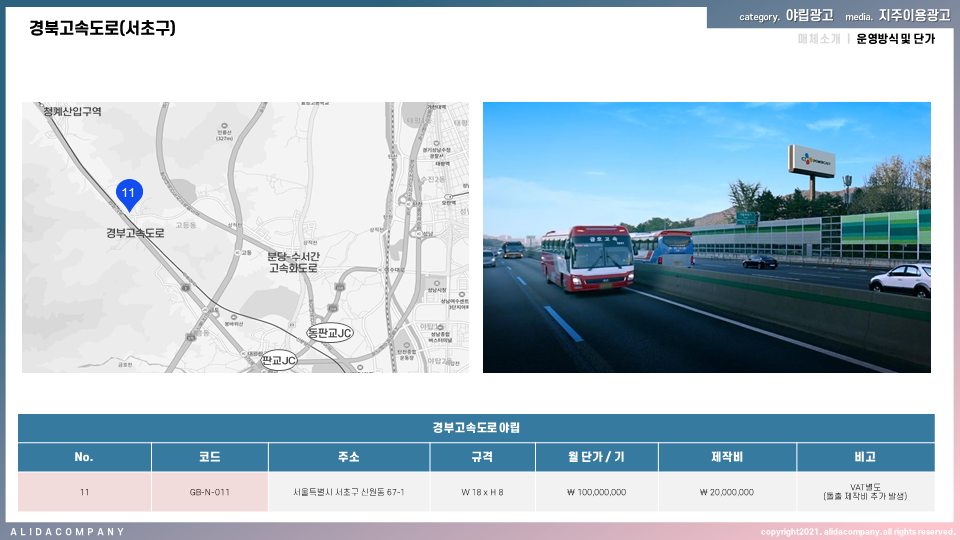The height and width of the screenshot is (540, 960).
Task: Click the 지주이용광고 media label
Action: (914, 16)
